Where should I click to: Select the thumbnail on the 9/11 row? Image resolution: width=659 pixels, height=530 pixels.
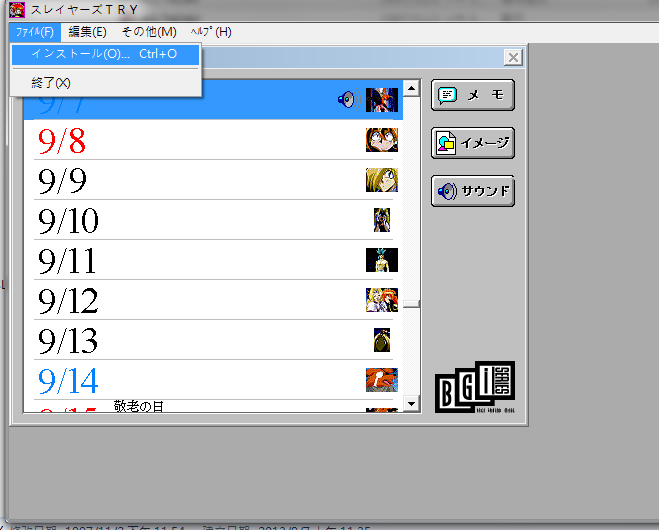(382, 260)
